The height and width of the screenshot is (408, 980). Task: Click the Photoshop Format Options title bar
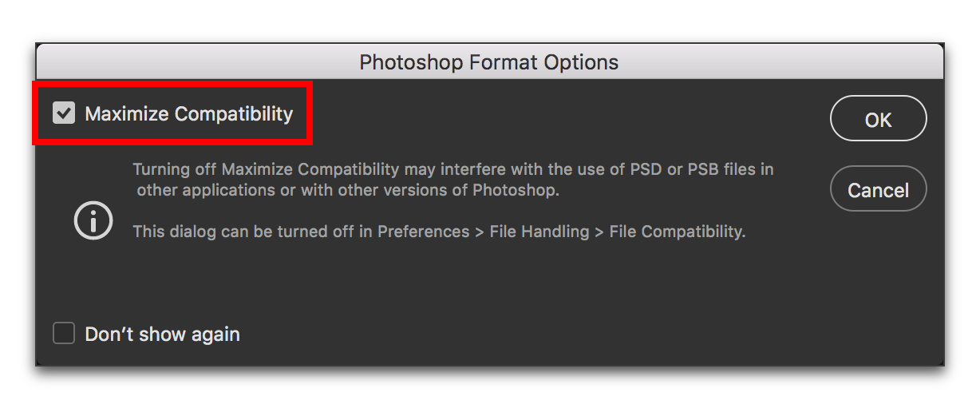[489, 61]
